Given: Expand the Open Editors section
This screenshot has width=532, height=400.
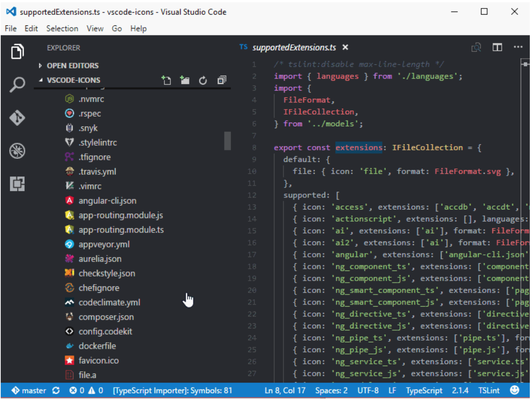Looking at the screenshot, I should point(72,65).
